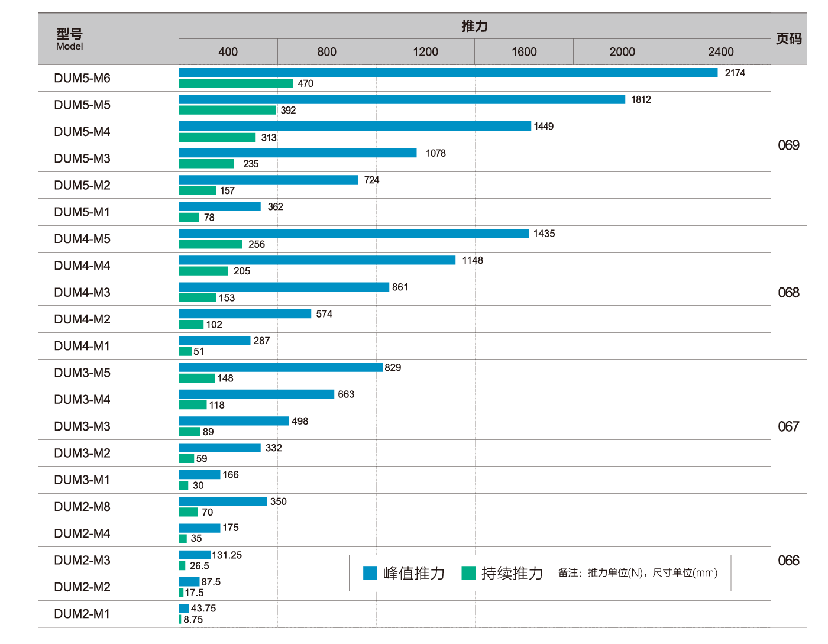This screenshot has height=644, width=828.
Task: Click the 2400 axis scale label
Action: tap(721, 52)
